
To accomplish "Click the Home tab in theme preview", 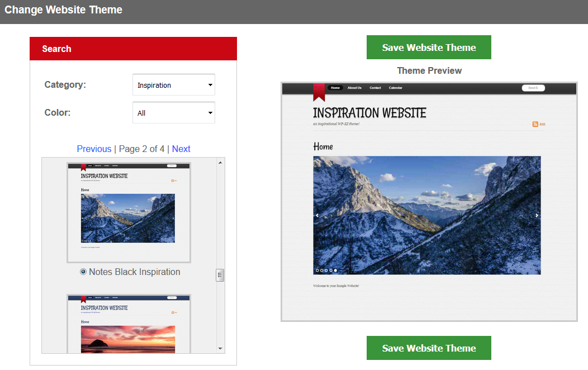I will point(335,88).
